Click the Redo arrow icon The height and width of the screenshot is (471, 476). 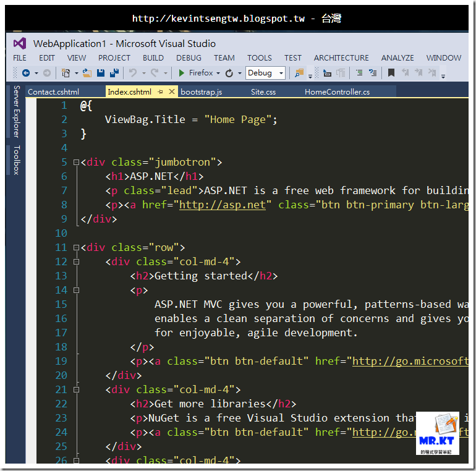tap(155, 73)
